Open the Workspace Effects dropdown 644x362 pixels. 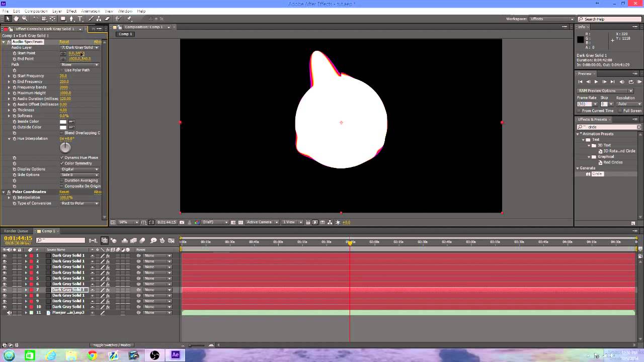pos(552,19)
